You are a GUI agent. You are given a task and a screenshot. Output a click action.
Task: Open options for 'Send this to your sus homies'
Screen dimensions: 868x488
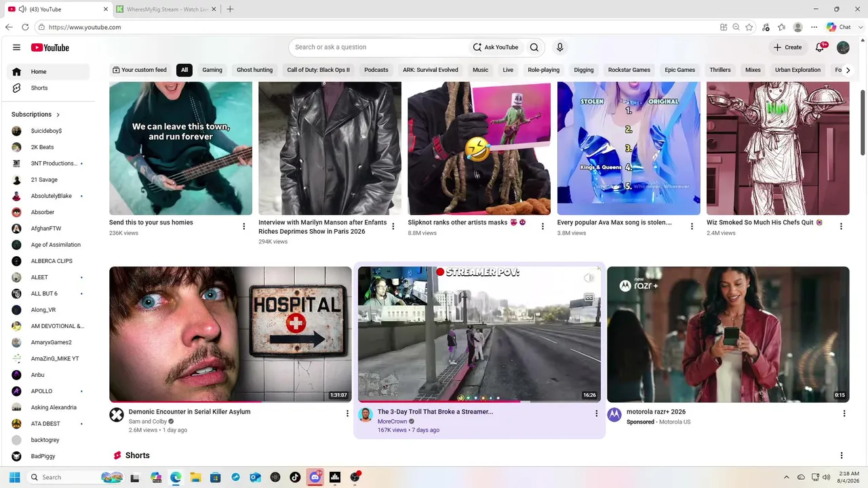[x=244, y=226]
